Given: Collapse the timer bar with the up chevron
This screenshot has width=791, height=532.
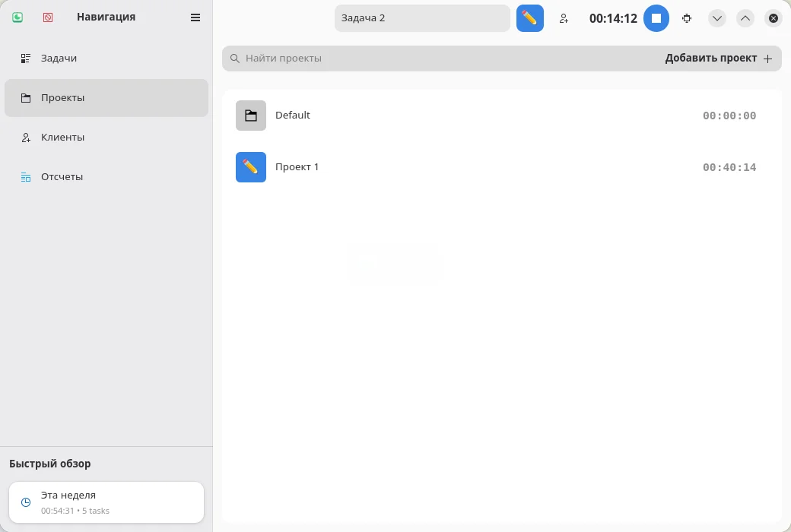Looking at the screenshot, I should [x=745, y=18].
